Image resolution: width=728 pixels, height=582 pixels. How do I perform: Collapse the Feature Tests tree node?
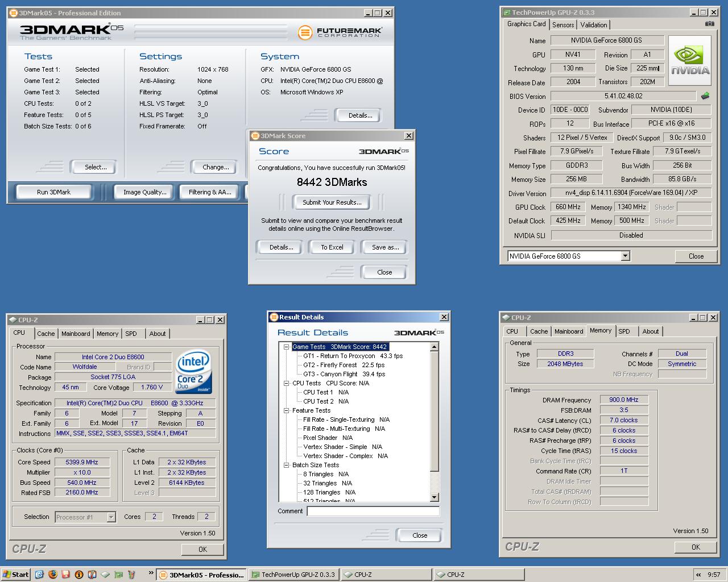point(287,410)
